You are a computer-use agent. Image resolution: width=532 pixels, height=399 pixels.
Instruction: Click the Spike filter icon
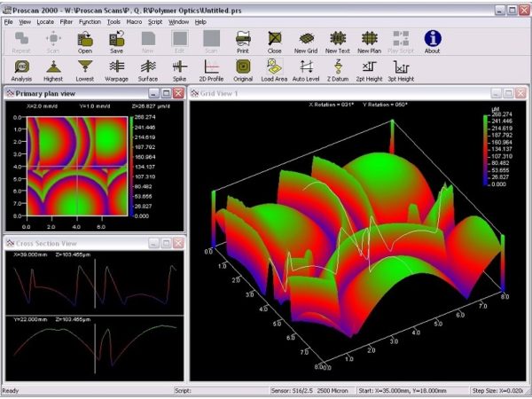tap(179, 69)
